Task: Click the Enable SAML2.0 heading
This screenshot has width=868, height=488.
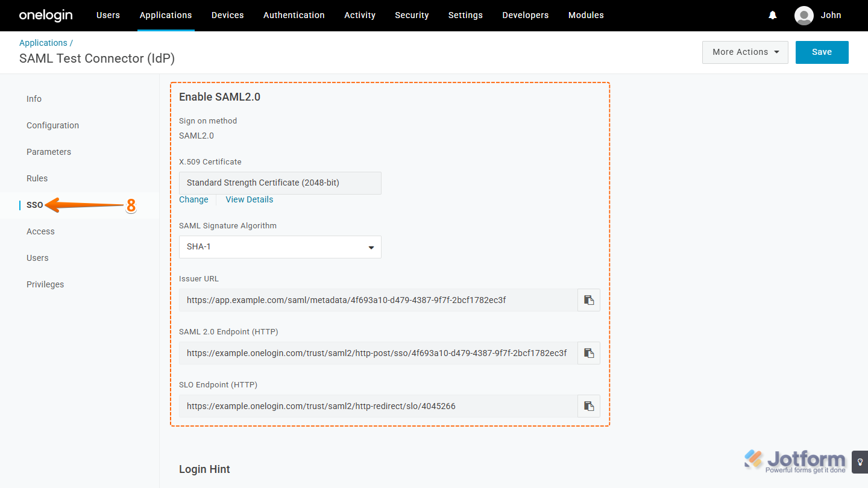Action: [220, 97]
